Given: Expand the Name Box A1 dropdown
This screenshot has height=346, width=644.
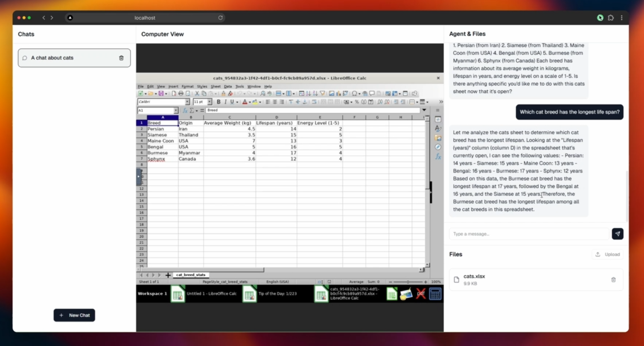Looking at the screenshot, I should [176, 111].
